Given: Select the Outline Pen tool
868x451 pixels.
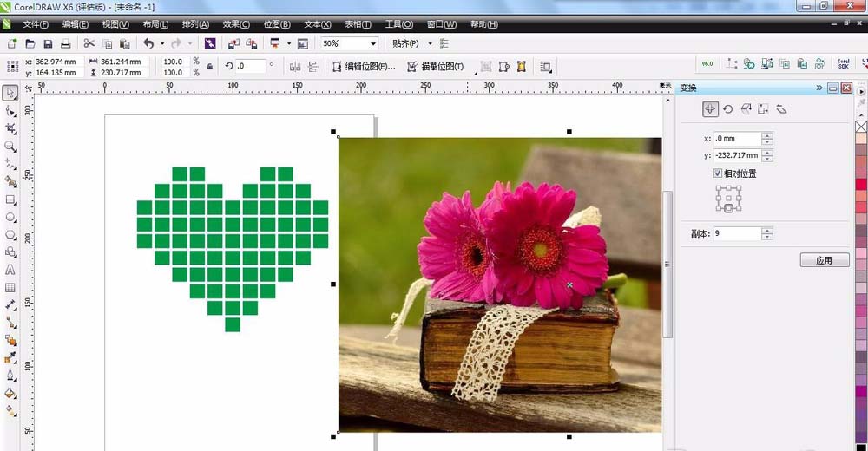Looking at the screenshot, I should point(10,376).
